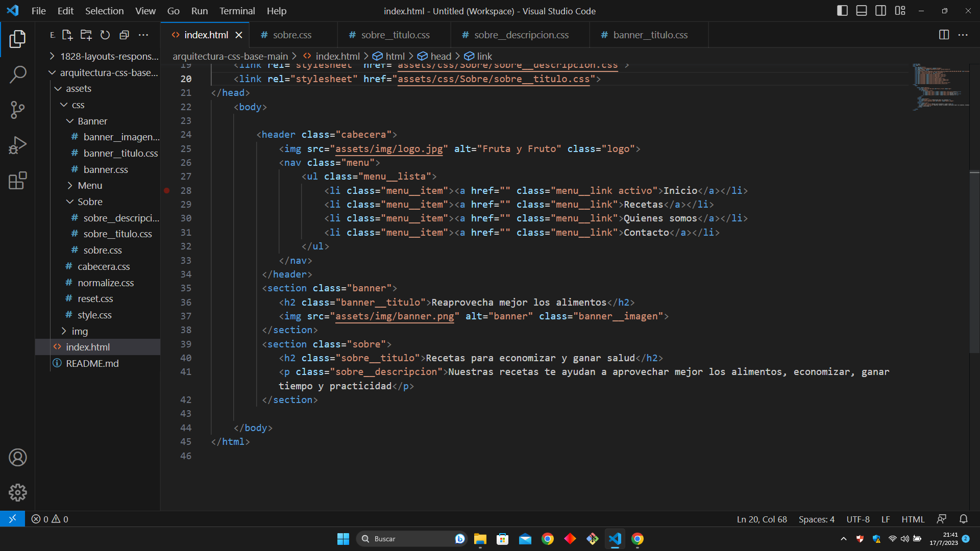Image resolution: width=980 pixels, height=551 pixels.
Task: Change indentation Spaces: 4 setting
Action: coord(816,519)
